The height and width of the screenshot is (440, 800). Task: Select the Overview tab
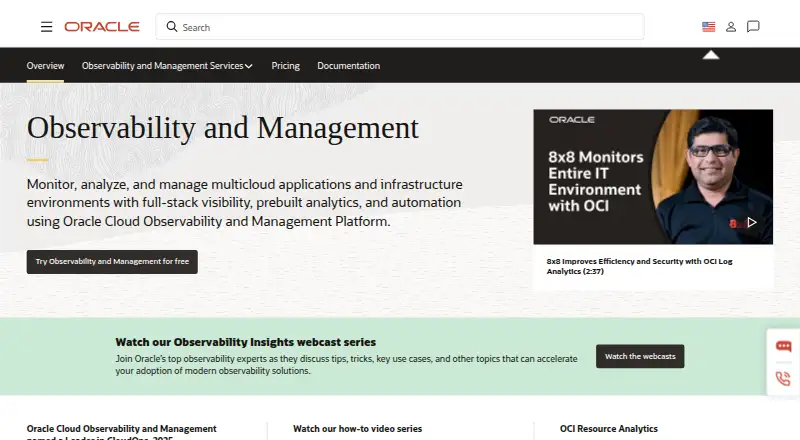(45, 65)
